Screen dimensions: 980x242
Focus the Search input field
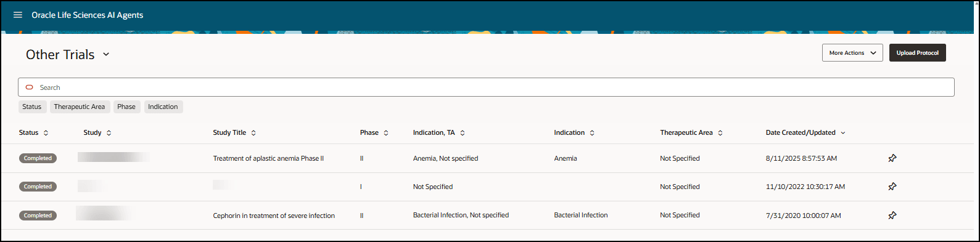click(486, 87)
